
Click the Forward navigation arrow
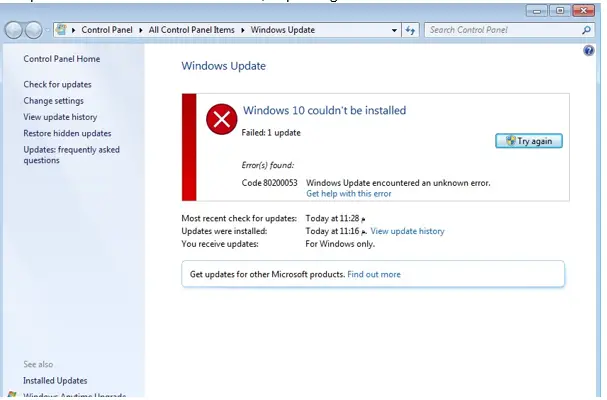tap(34, 30)
